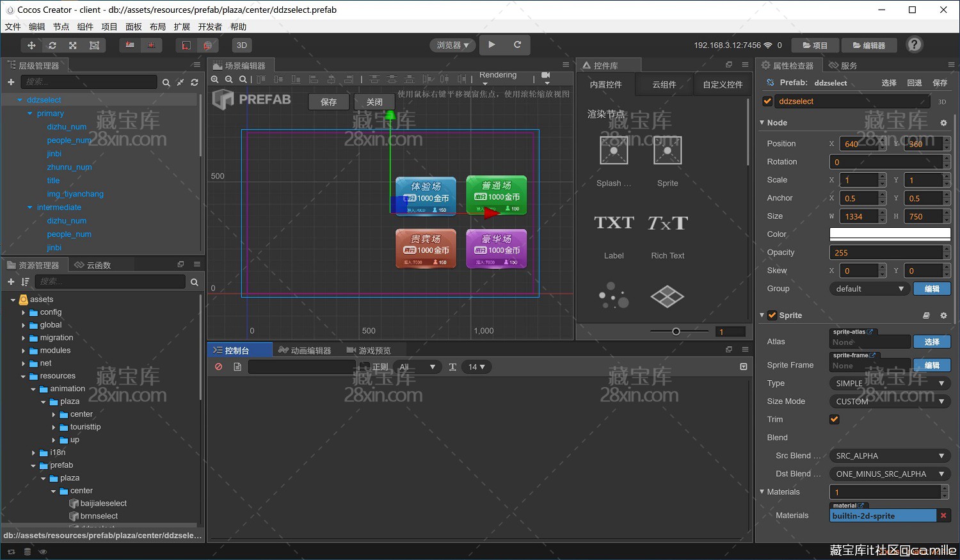
Task: Select the move transform tool
Action: point(31,45)
